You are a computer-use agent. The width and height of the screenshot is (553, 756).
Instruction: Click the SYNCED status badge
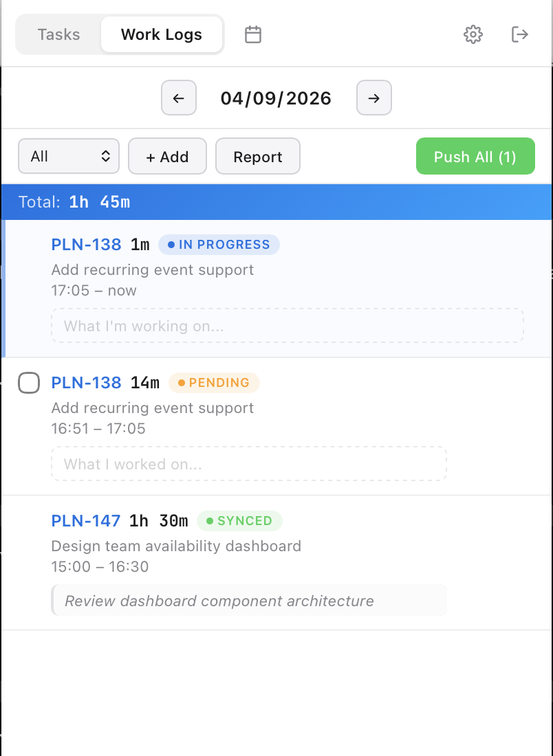(x=239, y=521)
